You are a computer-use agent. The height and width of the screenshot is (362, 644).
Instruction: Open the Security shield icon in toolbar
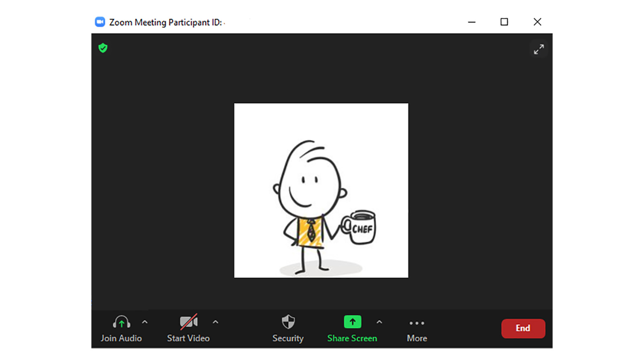click(x=288, y=322)
